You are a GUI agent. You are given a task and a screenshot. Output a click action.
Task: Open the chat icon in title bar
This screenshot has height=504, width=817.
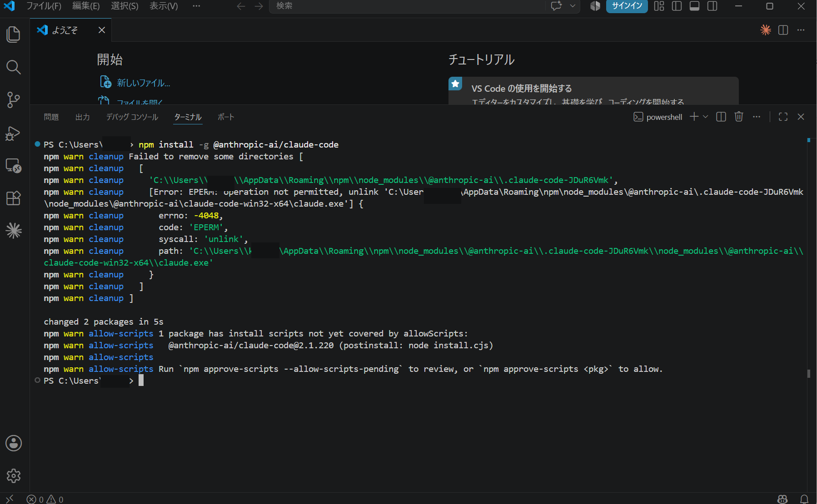click(x=557, y=6)
